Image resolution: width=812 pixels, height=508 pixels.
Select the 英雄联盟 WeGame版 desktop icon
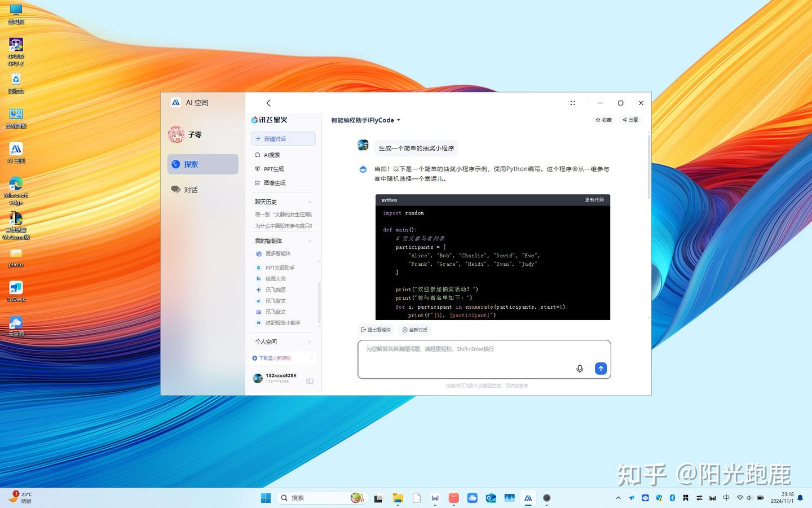point(16,226)
